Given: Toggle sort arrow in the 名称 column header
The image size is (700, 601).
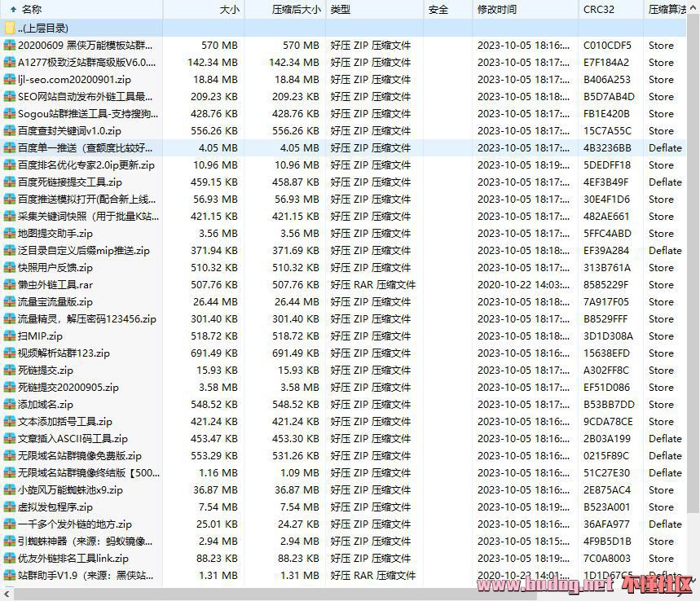Looking at the screenshot, I should pos(12,10).
